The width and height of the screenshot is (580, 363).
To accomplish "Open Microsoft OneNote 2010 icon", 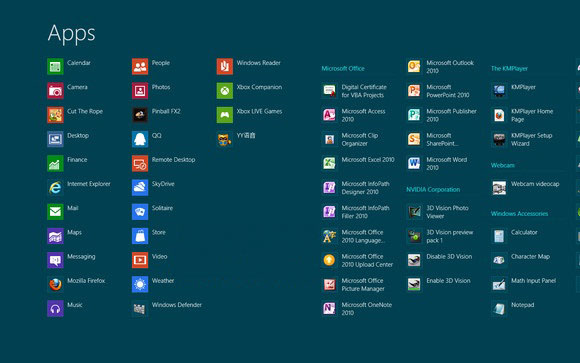I will coord(329,309).
